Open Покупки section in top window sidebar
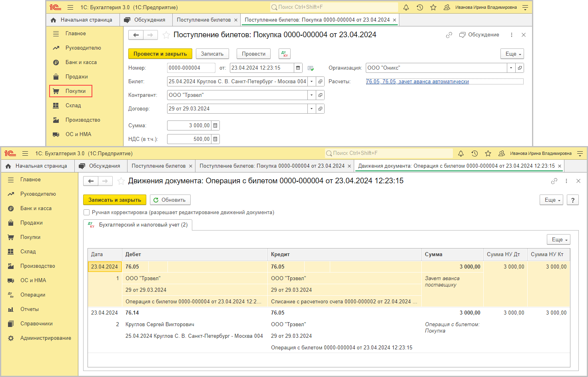Viewport: 588px width, 377px height. 71,91
